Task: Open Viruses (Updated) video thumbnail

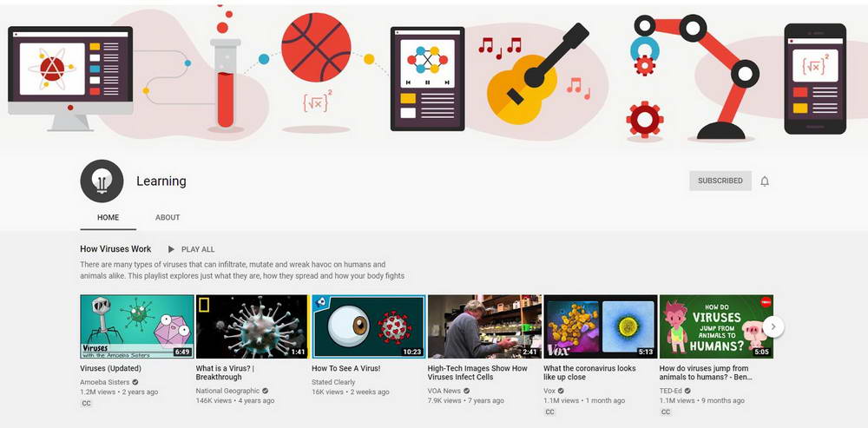Action: [137, 326]
